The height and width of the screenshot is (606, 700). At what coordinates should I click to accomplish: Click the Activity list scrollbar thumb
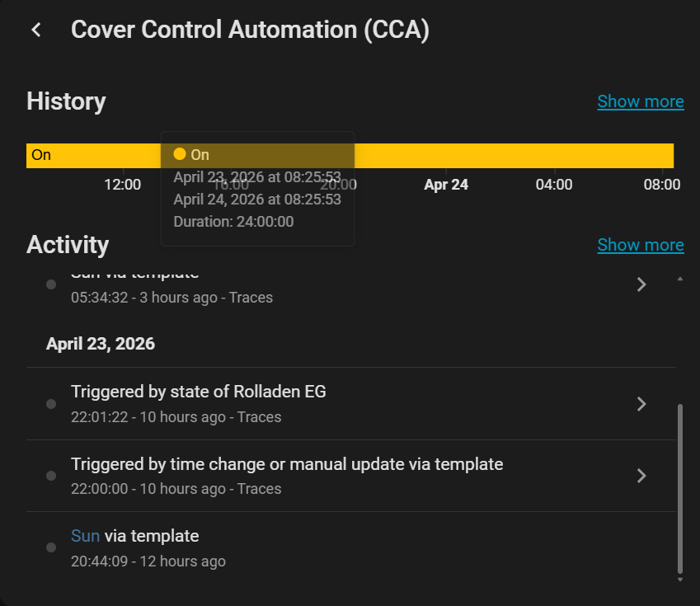point(679,486)
